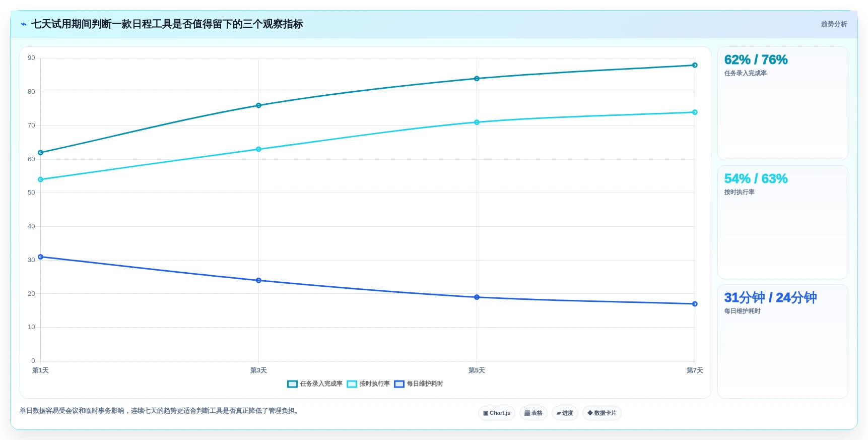Screen dimensions: 868x440
Task: Click the 表格 tag chip
Action: [x=533, y=413]
